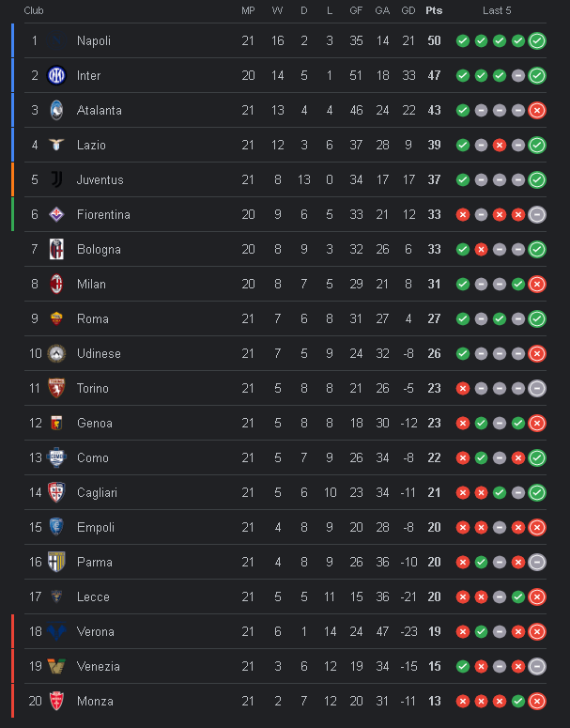Image resolution: width=570 pixels, height=728 pixels.
Task: Select the Monza team name
Action: (x=95, y=701)
